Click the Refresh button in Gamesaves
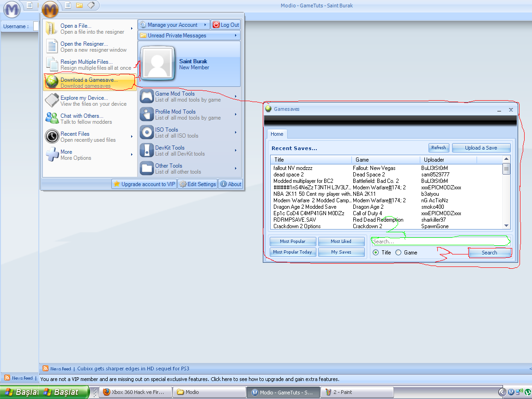Viewport: 532px width, 399px height. [439, 148]
